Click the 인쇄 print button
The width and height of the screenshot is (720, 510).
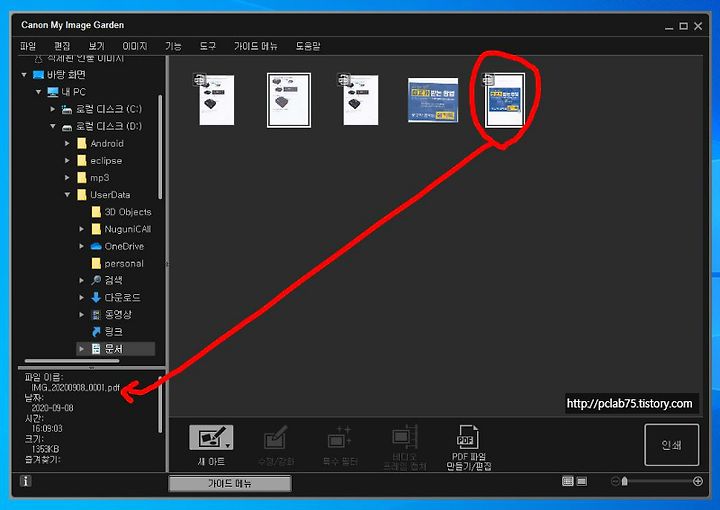coord(672,445)
